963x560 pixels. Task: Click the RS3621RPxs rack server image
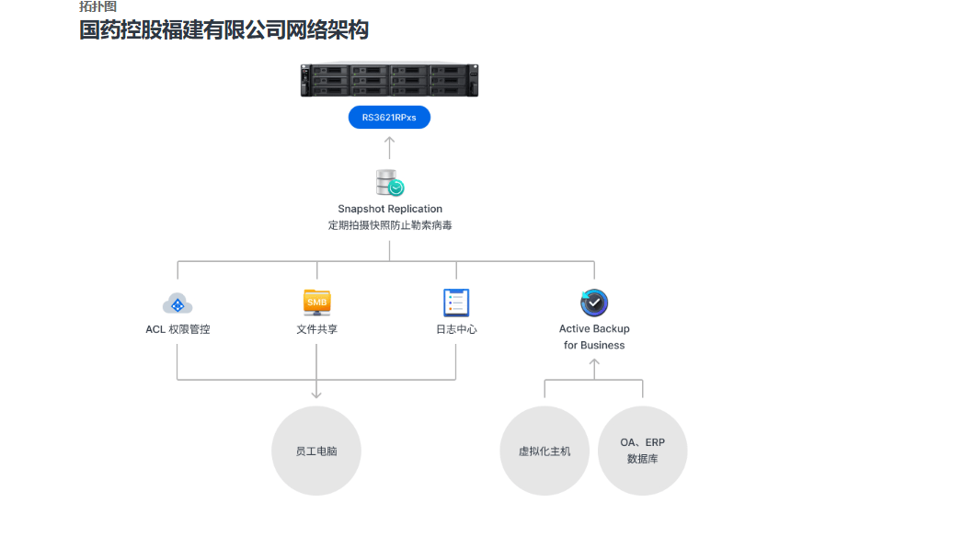(389, 80)
